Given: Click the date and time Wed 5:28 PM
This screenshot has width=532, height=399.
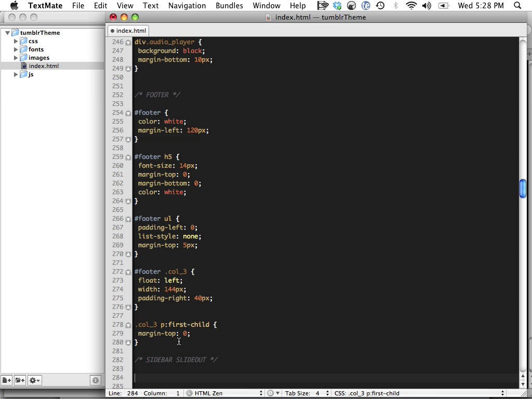Looking at the screenshot, I should tap(481, 5).
